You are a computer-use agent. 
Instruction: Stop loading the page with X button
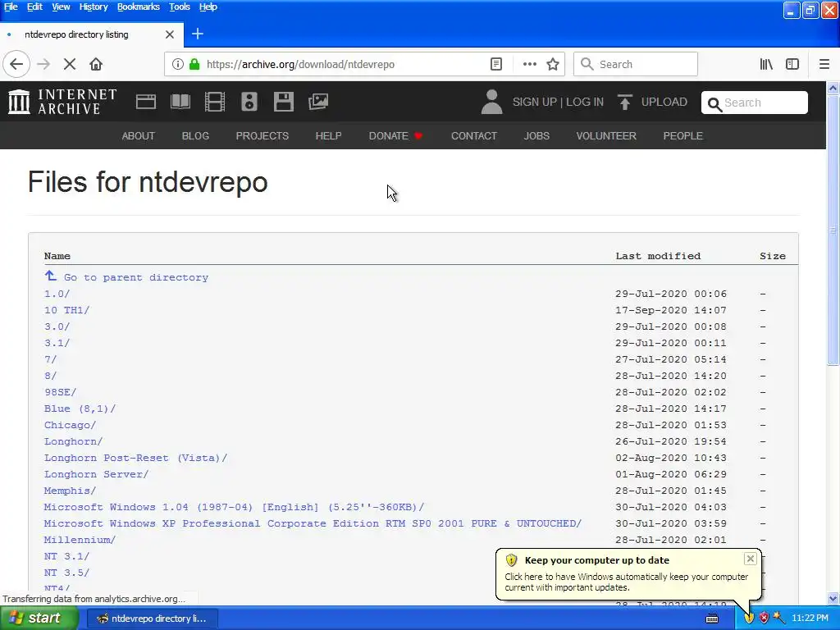(70, 64)
